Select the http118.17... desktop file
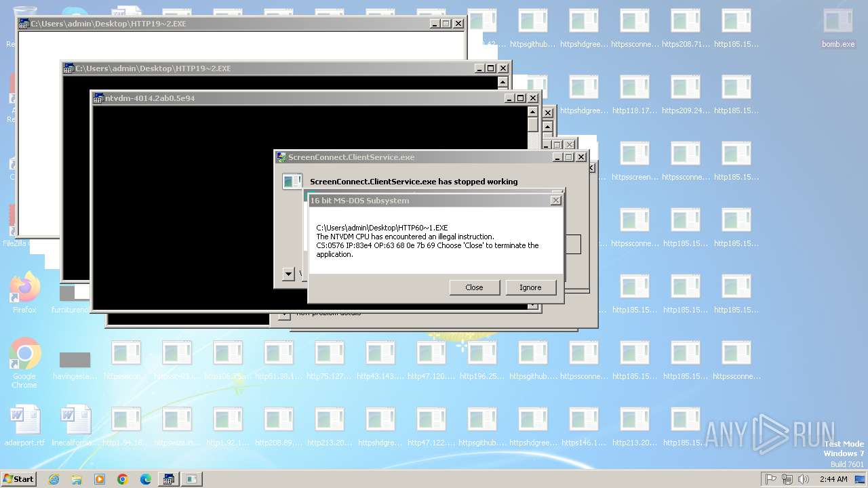 pos(635,96)
